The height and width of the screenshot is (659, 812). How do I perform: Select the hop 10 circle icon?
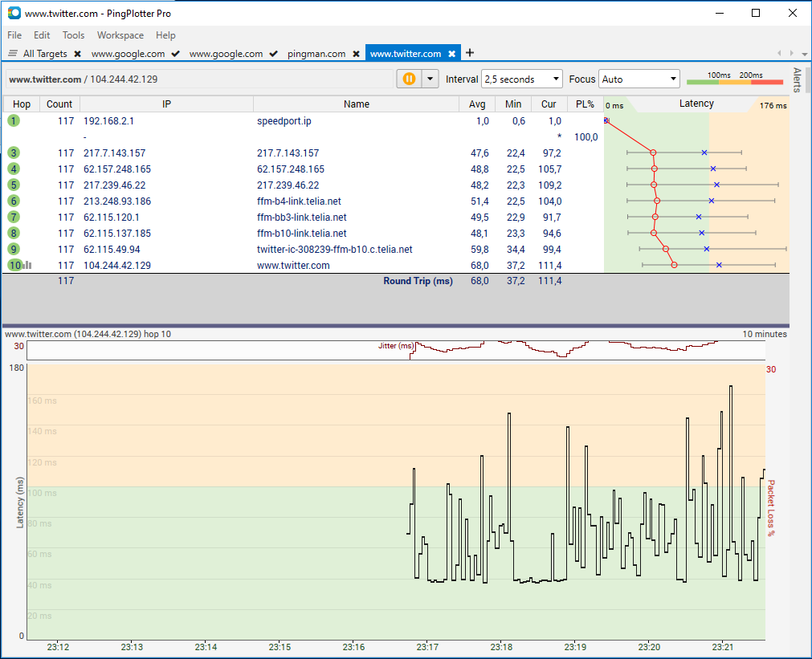pos(15,265)
